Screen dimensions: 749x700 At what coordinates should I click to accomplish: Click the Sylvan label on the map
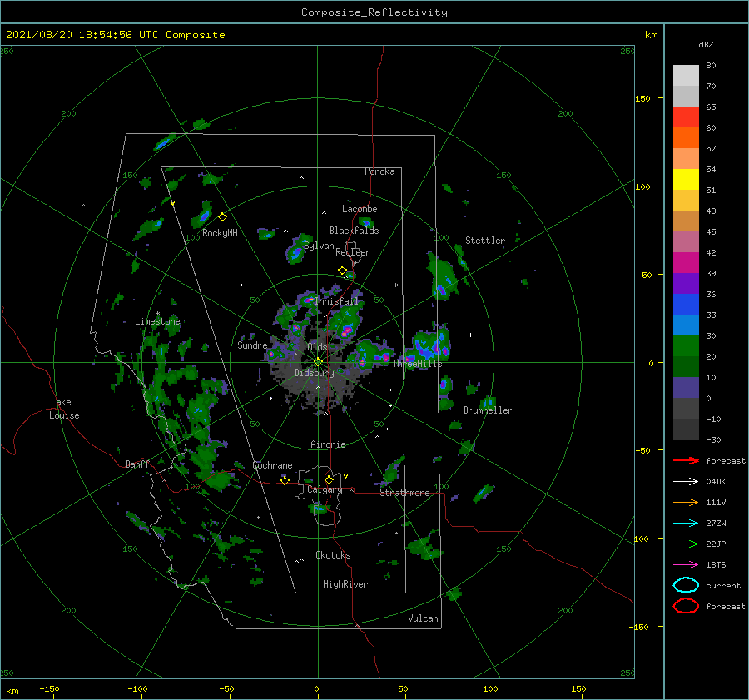pyautogui.click(x=319, y=246)
